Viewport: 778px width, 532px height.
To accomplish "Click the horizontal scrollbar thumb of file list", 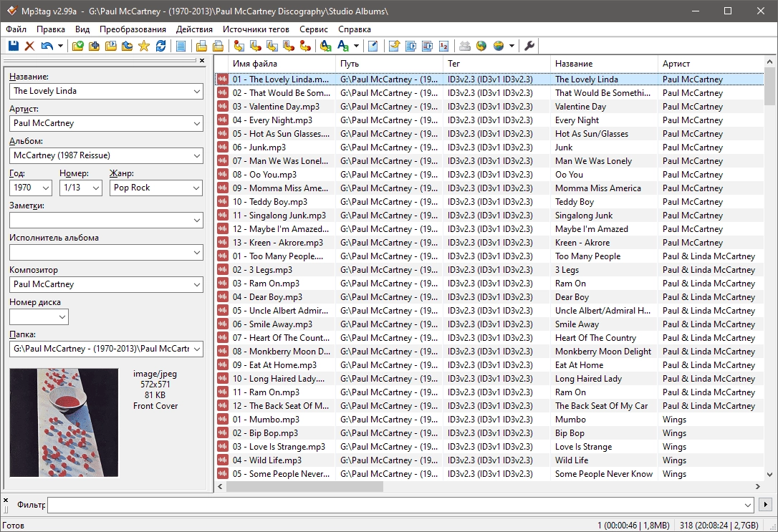I will [x=304, y=487].
